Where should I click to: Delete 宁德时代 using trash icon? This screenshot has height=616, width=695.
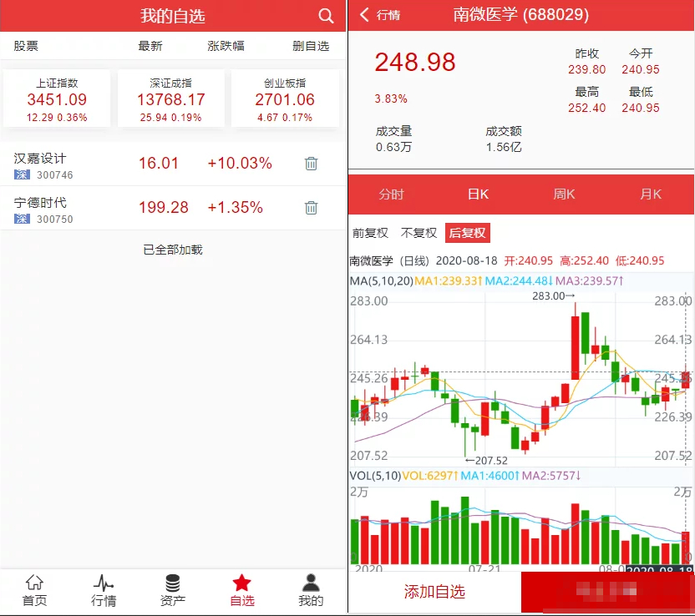pyautogui.click(x=311, y=208)
